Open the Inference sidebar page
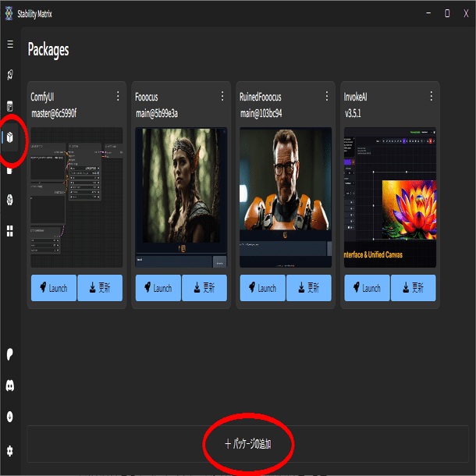 10,106
